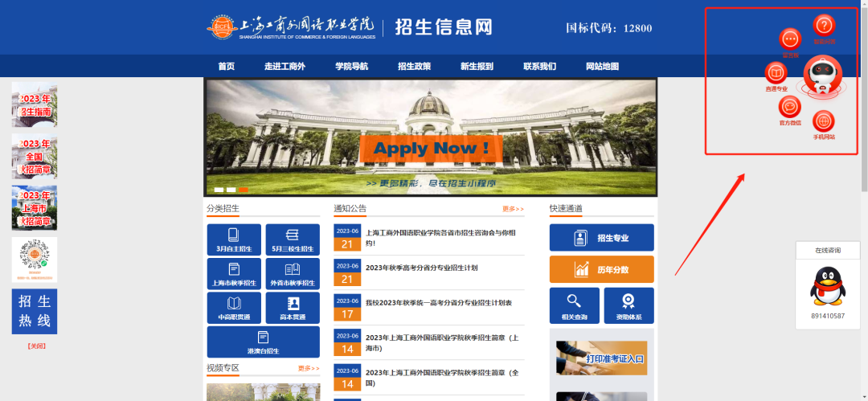Click the video section thumbnail
This screenshot has height=401, width=868.
[263, 392]
